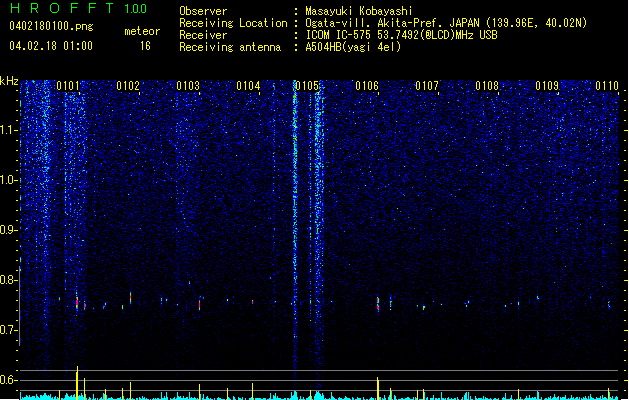Click the Receiving Location value Ogata-vill. Akita-Pref.

tap(374, 23)
